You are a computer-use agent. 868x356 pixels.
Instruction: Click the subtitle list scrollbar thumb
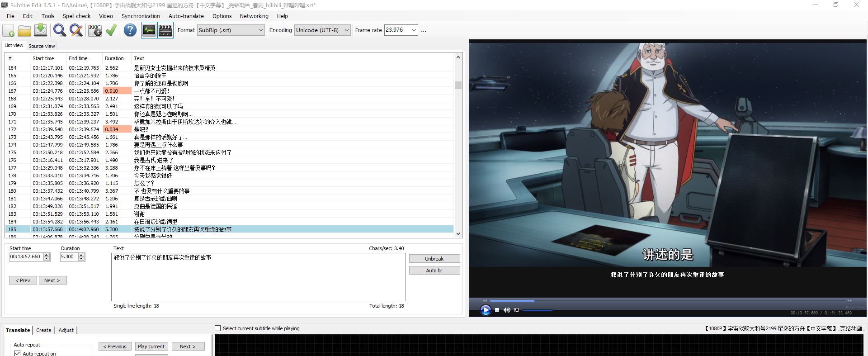[x=458, y=85]
